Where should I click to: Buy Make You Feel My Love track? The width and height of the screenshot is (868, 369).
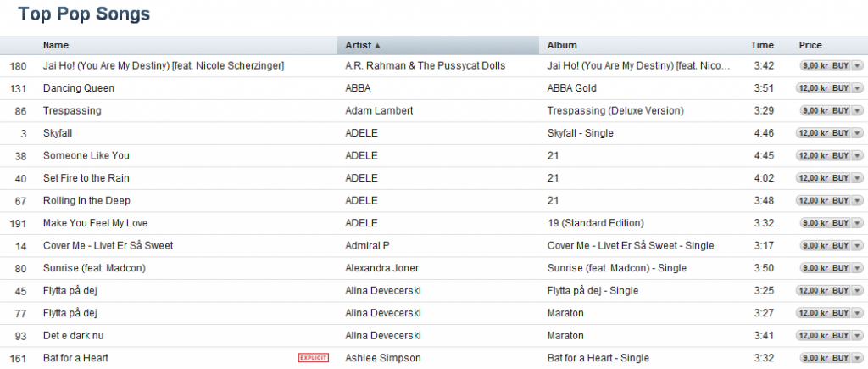pos(826,223)
